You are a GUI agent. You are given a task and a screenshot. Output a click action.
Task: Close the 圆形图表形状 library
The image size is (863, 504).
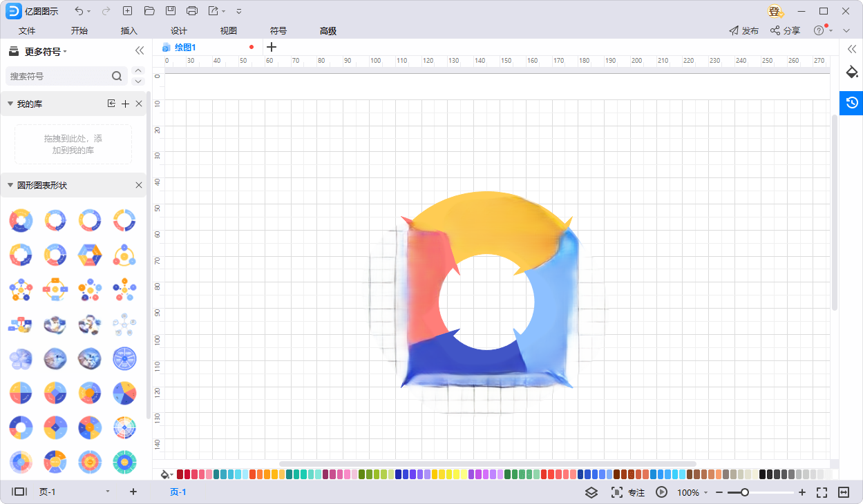tap(139, 185)
